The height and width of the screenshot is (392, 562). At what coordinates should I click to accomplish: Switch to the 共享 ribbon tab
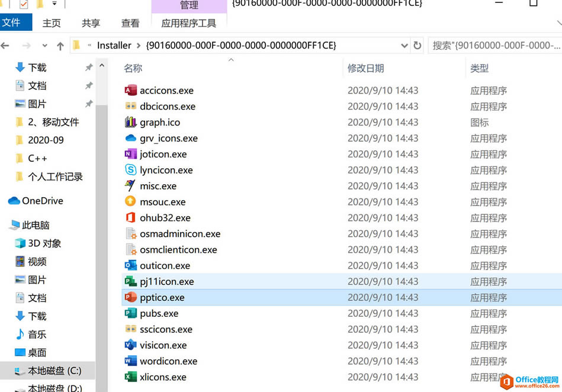pyautogui.click(x=91, y=23)
